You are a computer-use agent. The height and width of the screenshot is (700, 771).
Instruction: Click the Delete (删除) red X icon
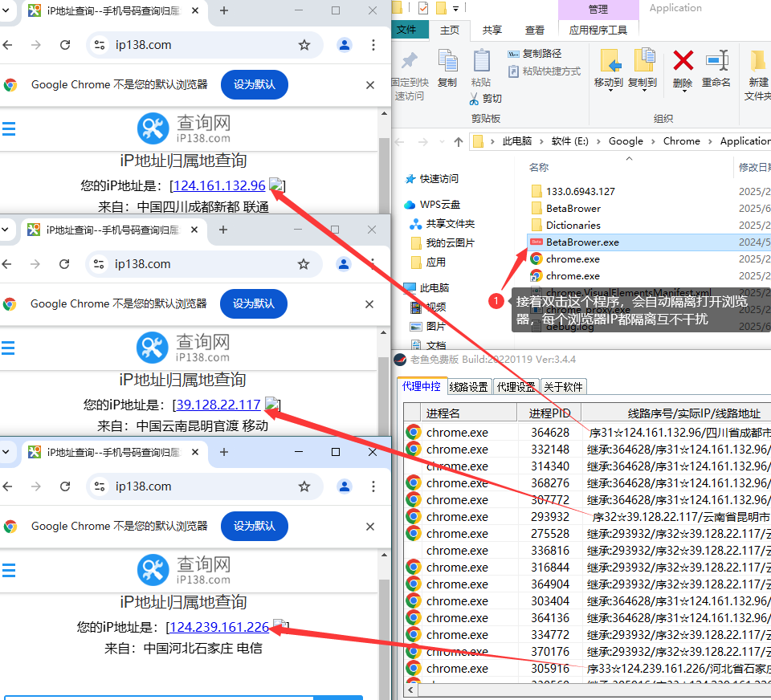pyautogui.click(x=683, y=61)
